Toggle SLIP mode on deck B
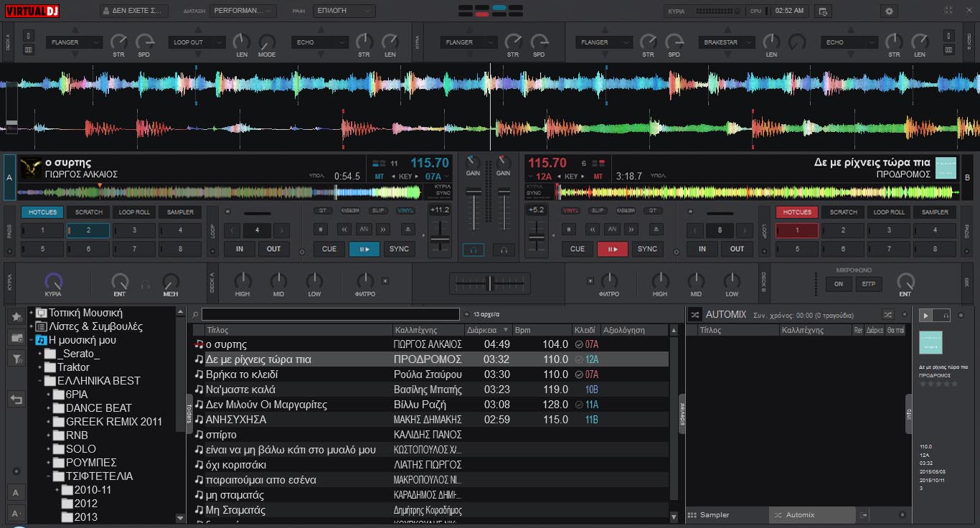 pyautogui.click(x=597, y=211)
